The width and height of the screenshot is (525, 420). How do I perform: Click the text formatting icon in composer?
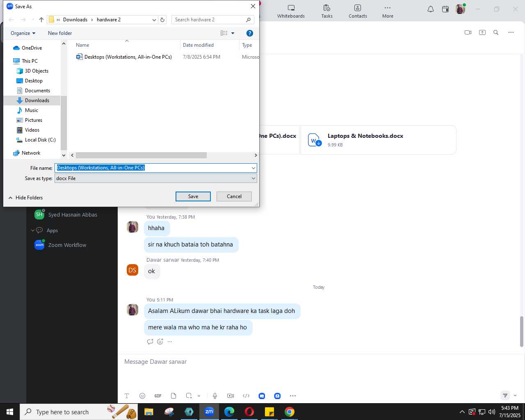click(127, 396)
